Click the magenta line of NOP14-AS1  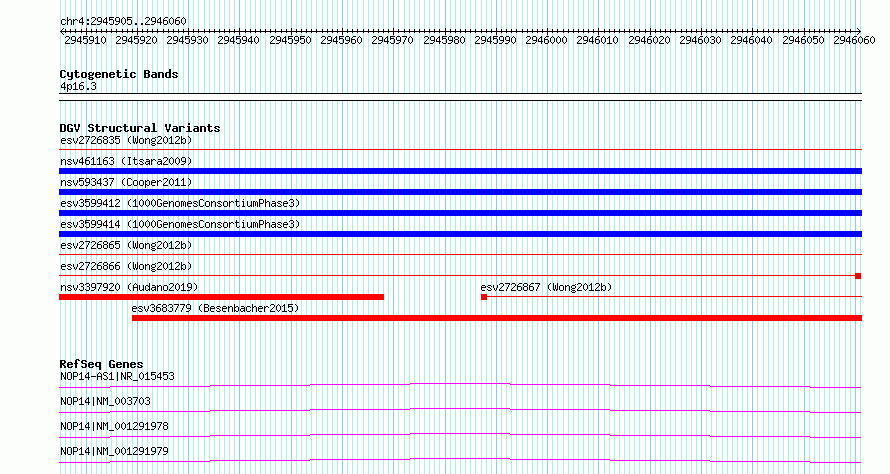(460, 384)
